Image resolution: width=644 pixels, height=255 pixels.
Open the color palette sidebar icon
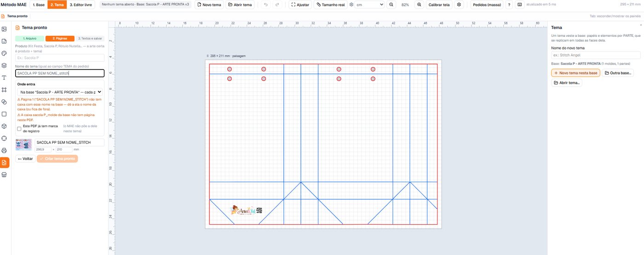point(4,53)
